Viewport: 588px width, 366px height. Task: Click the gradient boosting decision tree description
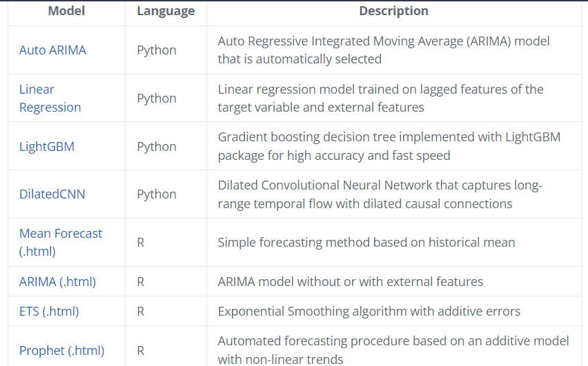point(389,146)
